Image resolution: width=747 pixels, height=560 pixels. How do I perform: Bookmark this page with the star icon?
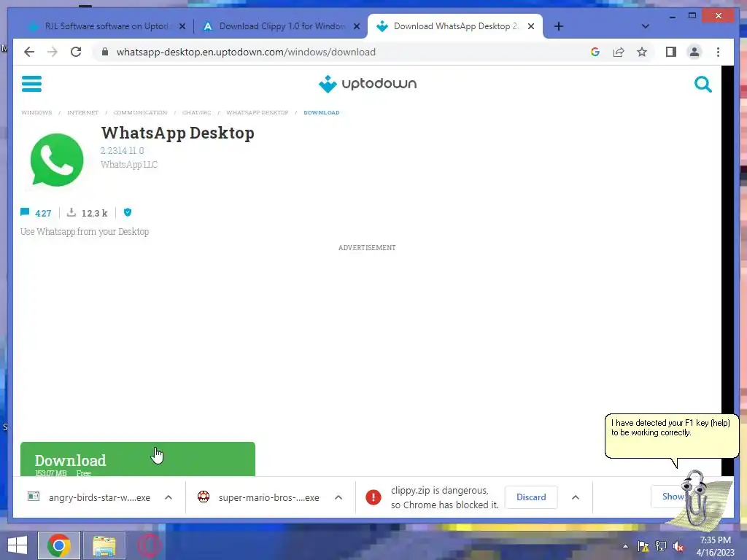642,52
